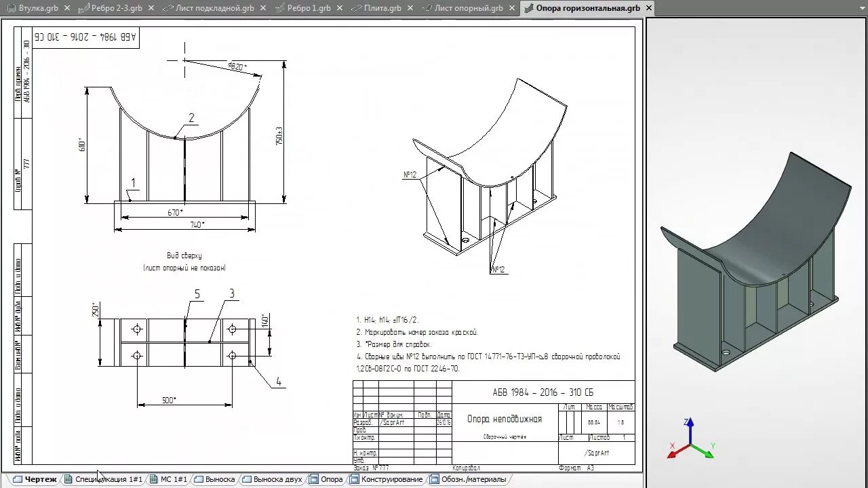868x488 pixels.
Task: Select the 500* dimension on the top view
Action: point(169,400)
